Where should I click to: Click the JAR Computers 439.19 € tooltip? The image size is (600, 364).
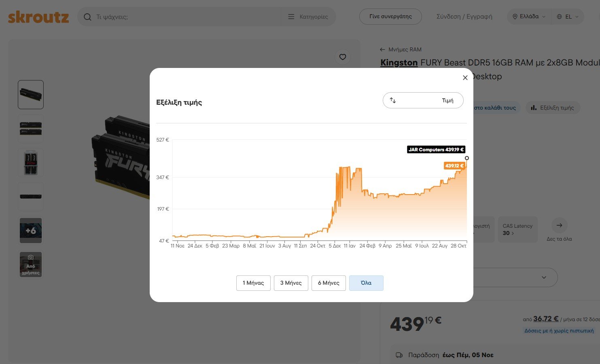coord(436,150)
